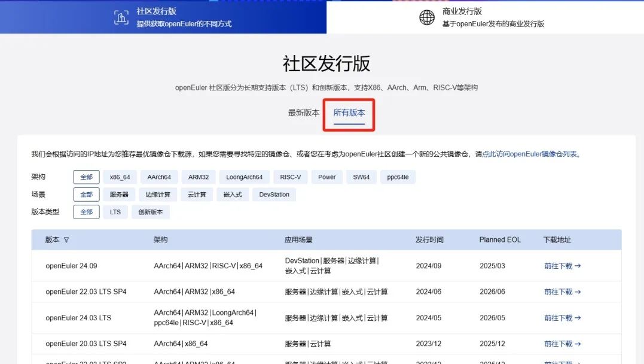The image size is (644, 364).
Task: Click the 2024/06 release date cell
Action: (429, 292)
